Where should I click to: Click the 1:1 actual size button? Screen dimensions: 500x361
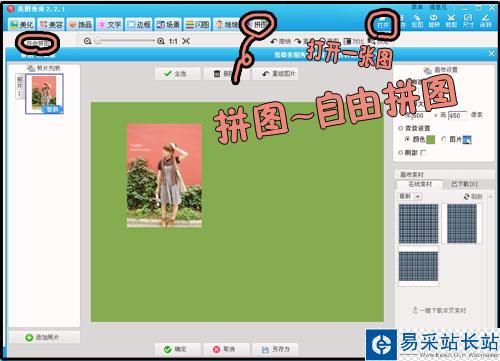point(173,41)
